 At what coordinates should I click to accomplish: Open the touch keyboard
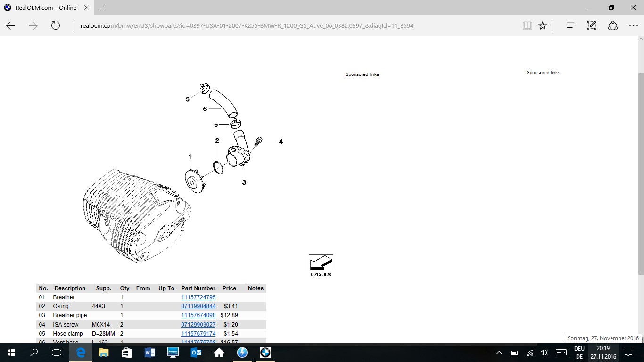coord(561,353)
